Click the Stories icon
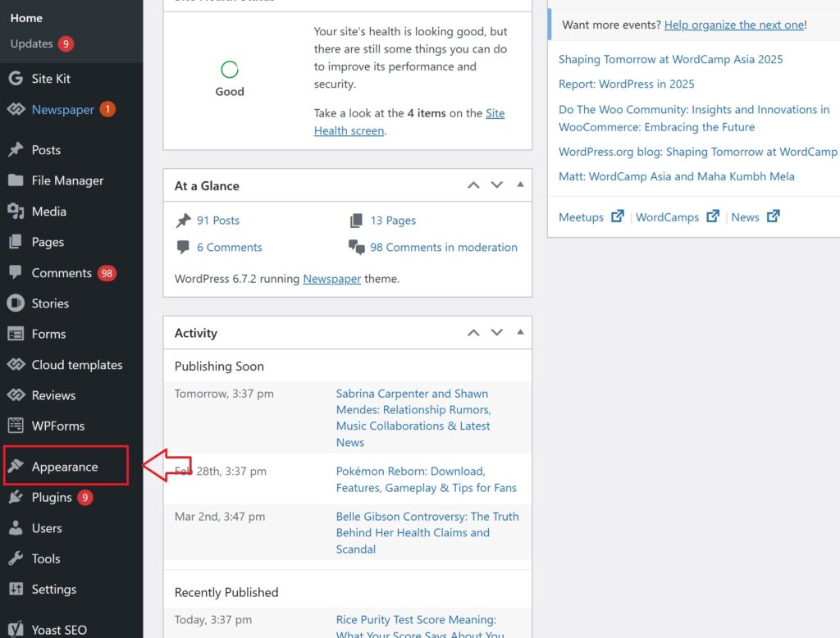Screen dimensions: 840x638 point(16,303)
